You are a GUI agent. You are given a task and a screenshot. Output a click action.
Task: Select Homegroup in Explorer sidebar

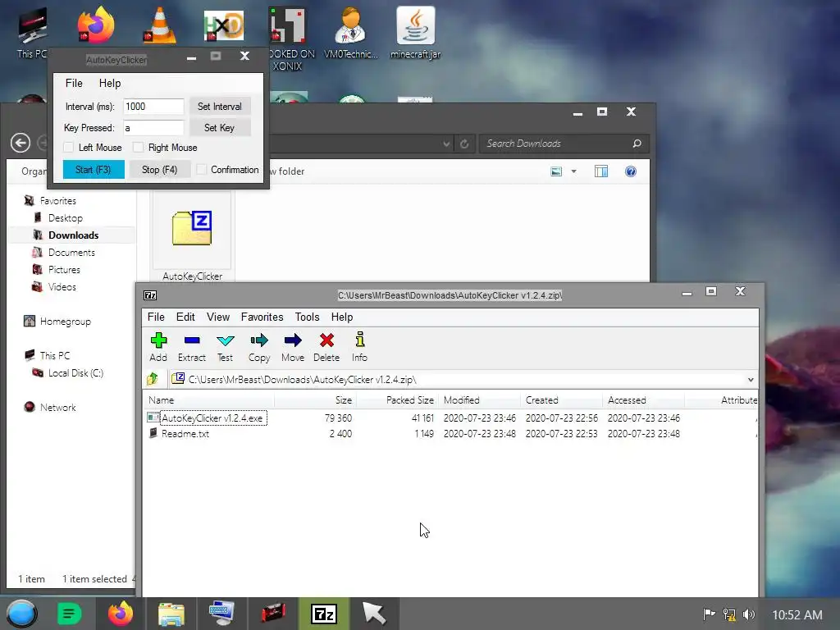click(66, 322)
